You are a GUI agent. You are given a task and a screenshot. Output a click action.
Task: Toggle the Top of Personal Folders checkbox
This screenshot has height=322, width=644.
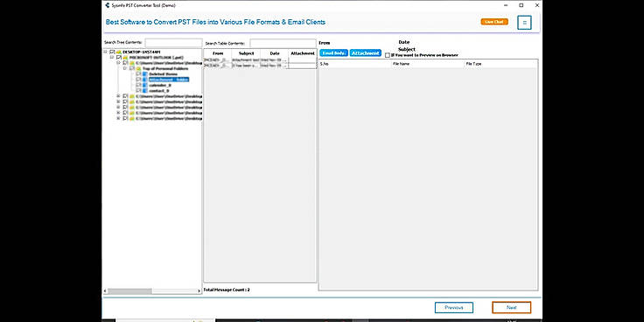[x=132, y=68]
